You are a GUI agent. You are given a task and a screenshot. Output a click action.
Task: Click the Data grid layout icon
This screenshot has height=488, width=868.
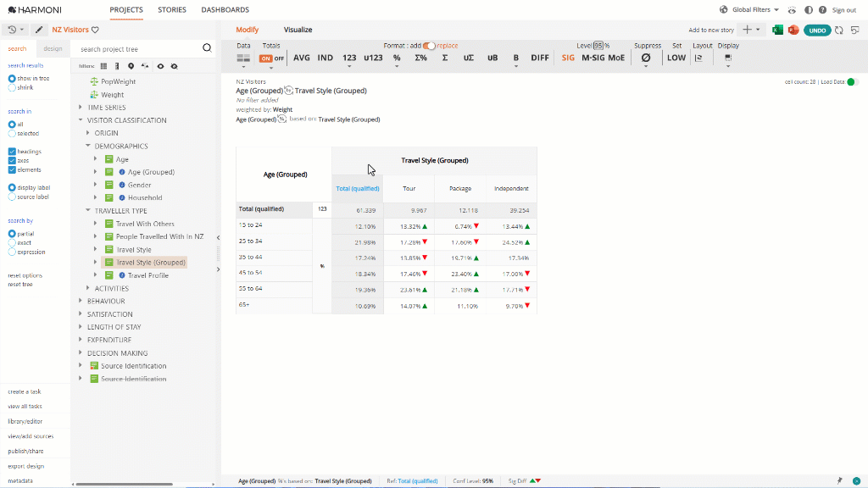coord(243,58)
